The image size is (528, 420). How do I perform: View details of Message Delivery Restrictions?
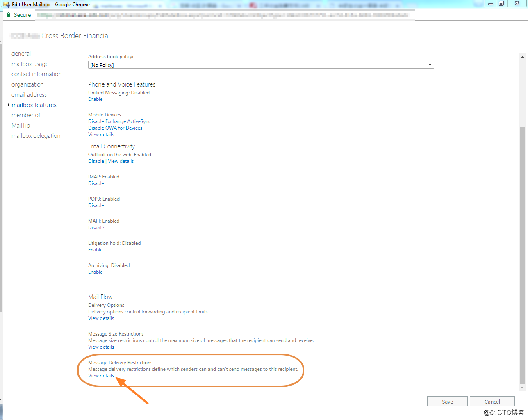(101, 376)
